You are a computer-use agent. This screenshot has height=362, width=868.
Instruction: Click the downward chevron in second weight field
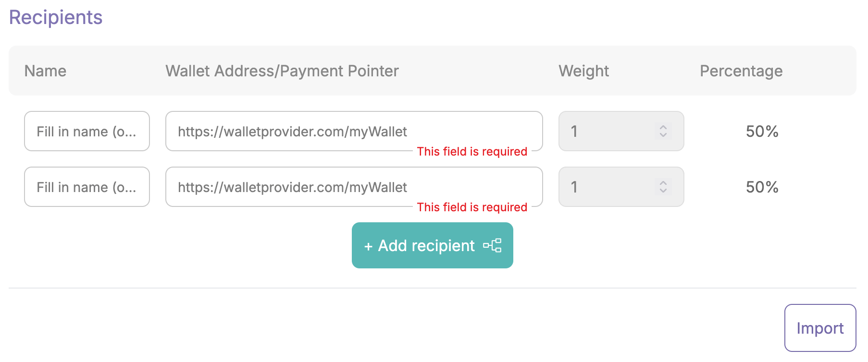pos(663,191)
